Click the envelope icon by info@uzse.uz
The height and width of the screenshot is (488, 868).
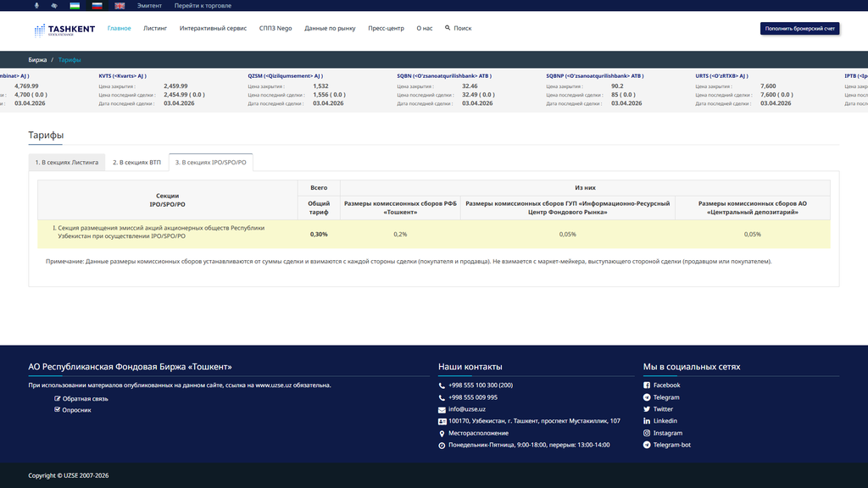442,410
